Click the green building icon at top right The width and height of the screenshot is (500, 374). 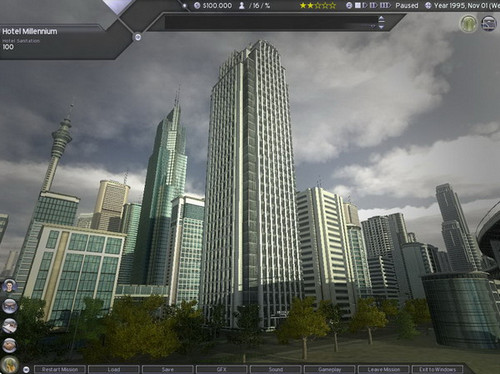click(x=469, y=24)
